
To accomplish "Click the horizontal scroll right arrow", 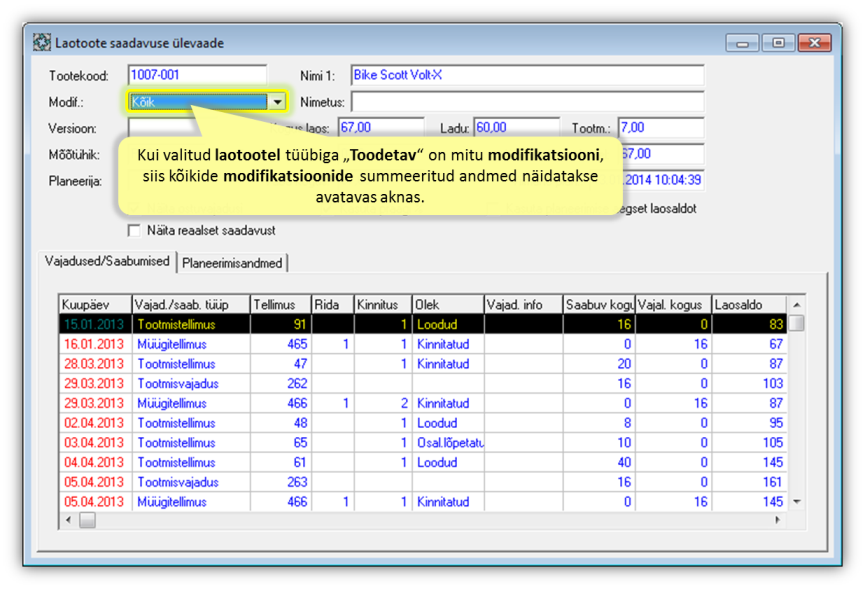I will pos(777,520).
